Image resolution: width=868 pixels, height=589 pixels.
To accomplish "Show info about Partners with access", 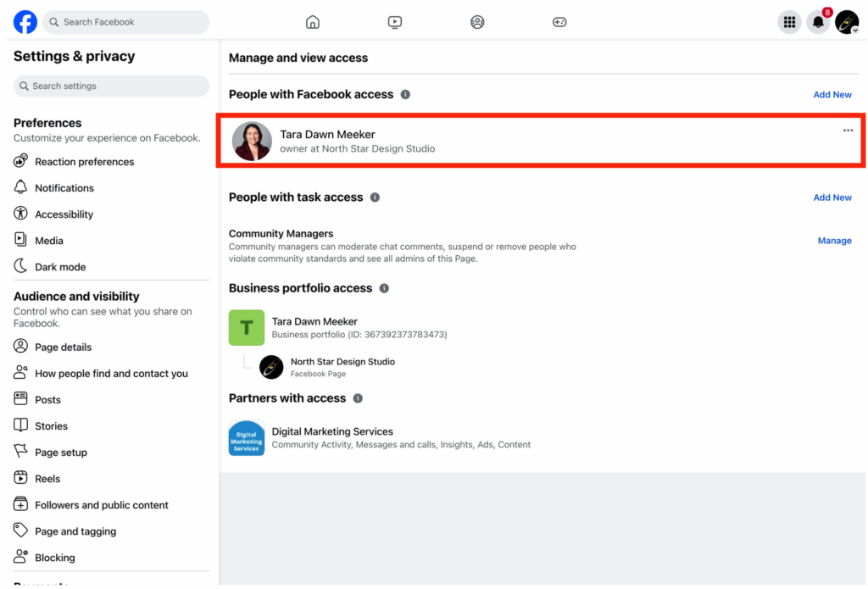I will (x=359, y=398).
